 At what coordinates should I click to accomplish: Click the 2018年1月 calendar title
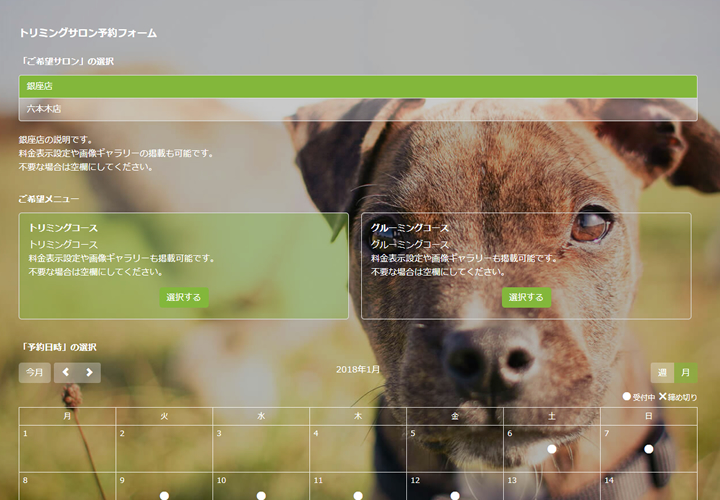pos(358,370)
